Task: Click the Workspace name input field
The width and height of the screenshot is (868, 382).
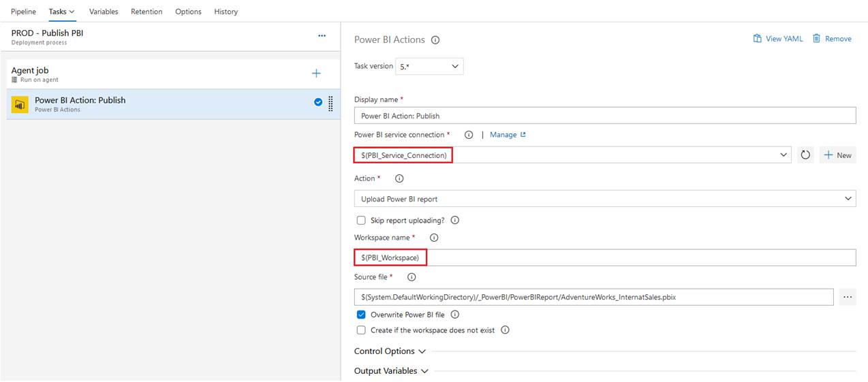Action: click(605, 257)
